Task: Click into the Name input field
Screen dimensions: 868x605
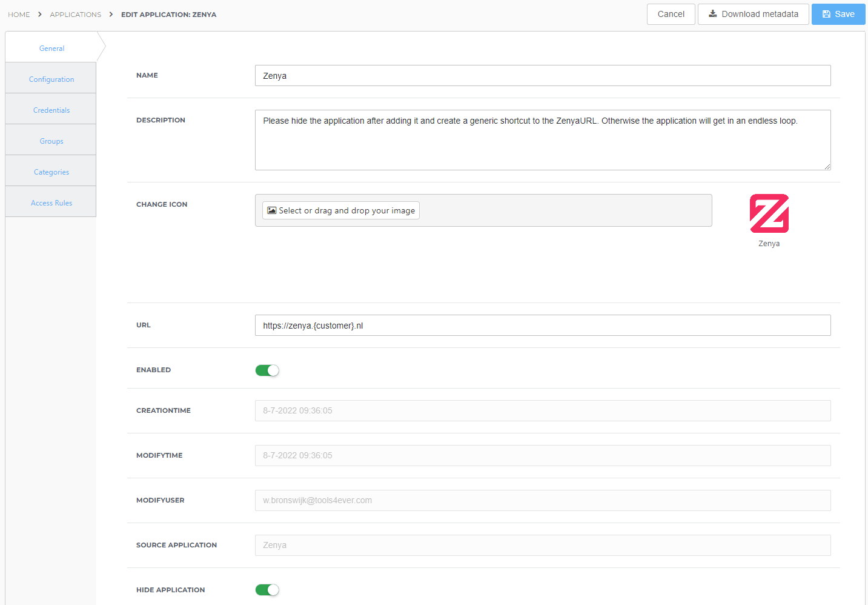Action: click(543, 76)
